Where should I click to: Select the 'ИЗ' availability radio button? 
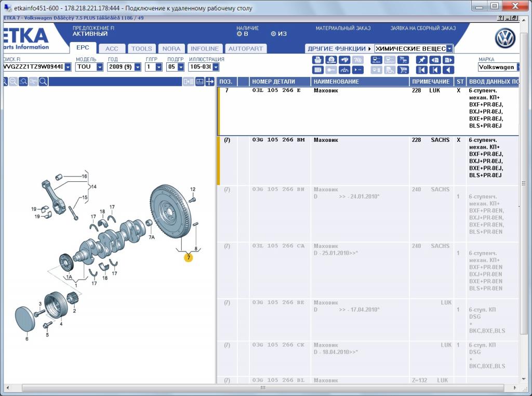(x=273, y=34)
